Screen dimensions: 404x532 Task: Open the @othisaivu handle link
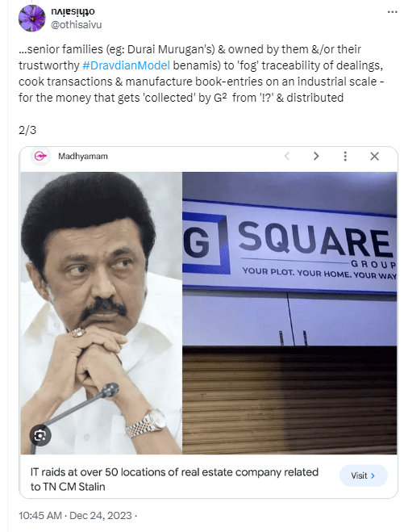click(77, 25)
